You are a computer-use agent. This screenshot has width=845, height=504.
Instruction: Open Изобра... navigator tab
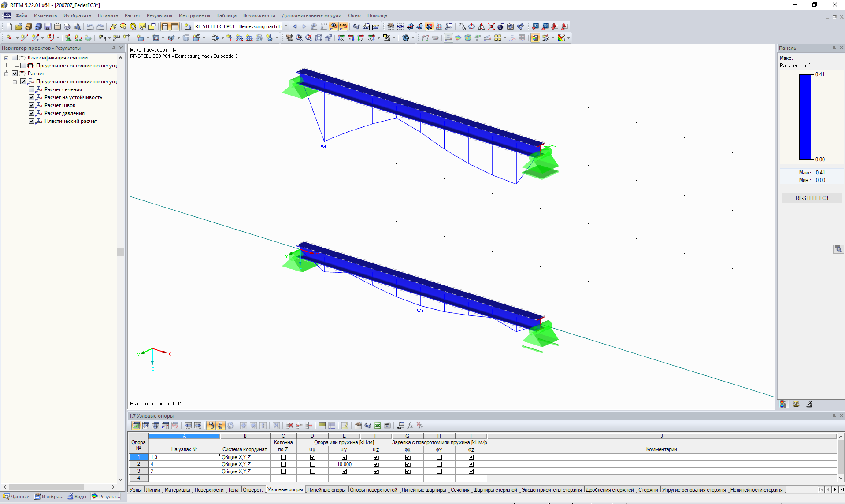[x=49, y=497]
